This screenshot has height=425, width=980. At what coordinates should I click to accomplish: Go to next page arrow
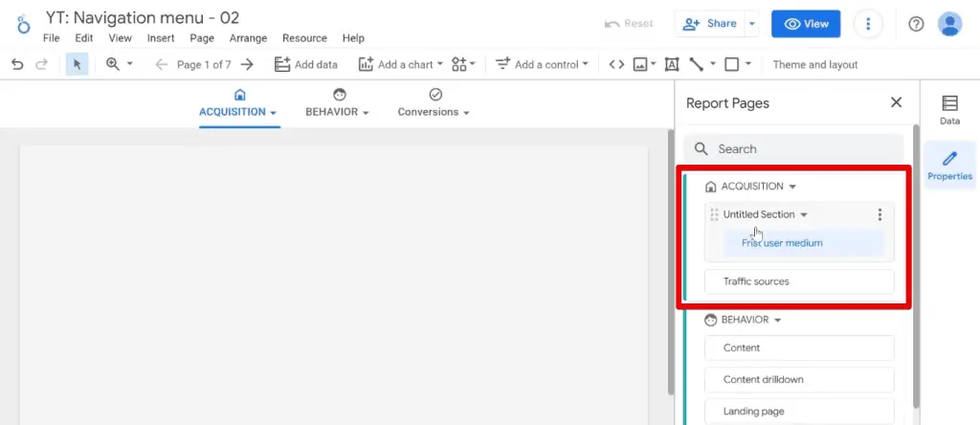point(248,64)
